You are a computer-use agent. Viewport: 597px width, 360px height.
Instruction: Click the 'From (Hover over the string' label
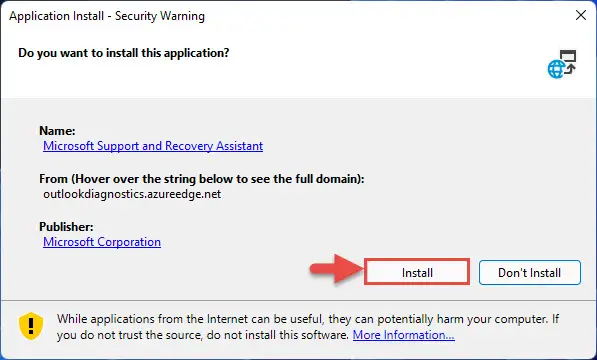point(202,178)
